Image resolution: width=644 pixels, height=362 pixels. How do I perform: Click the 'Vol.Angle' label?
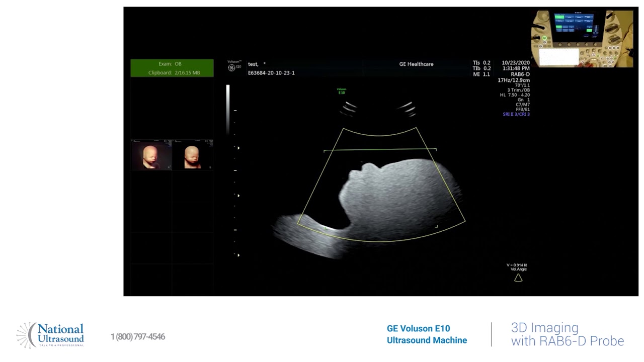pyautogui.click(x=518, y=269)
